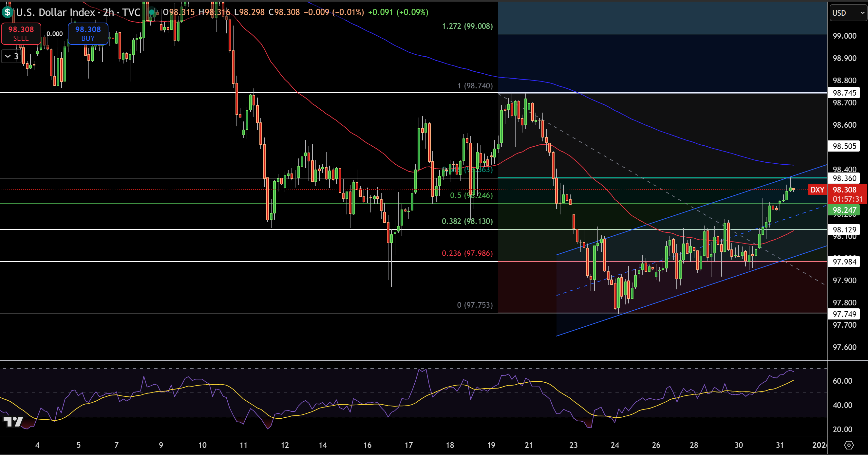Select Fibonacci level 1.272 (99.008) label
868x455 pixels.
[x=467, y=26]
